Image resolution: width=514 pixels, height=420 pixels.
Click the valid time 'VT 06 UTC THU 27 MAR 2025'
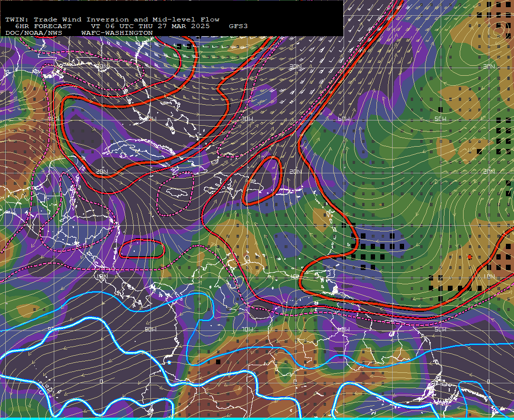(150, 26)
